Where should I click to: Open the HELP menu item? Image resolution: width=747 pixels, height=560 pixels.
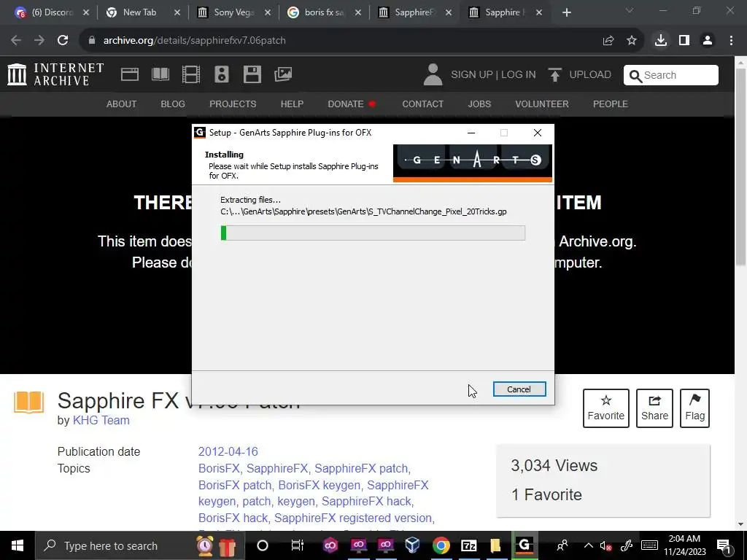pyautogui.click(x=292, y=104)
